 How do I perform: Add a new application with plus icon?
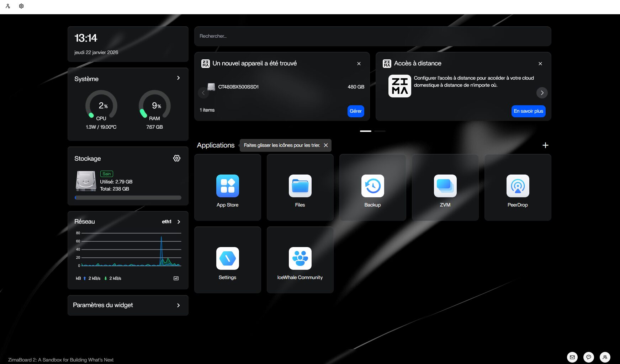click(545, 145)
